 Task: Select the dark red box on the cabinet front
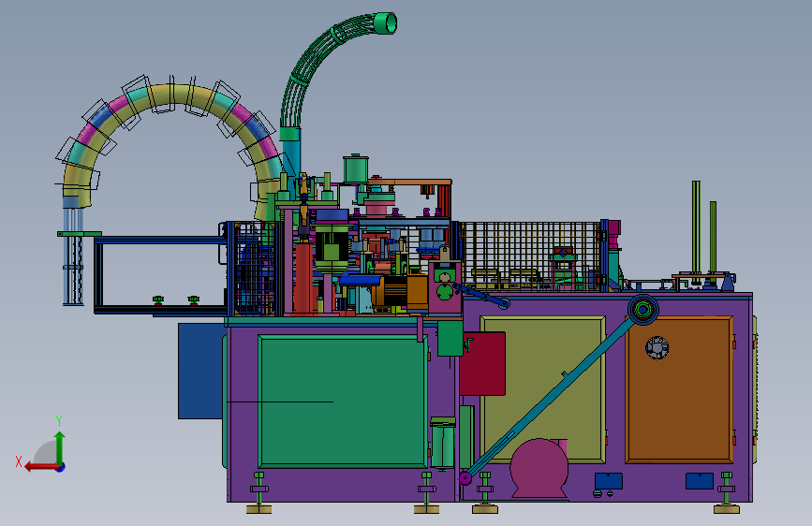pos(482,364)
